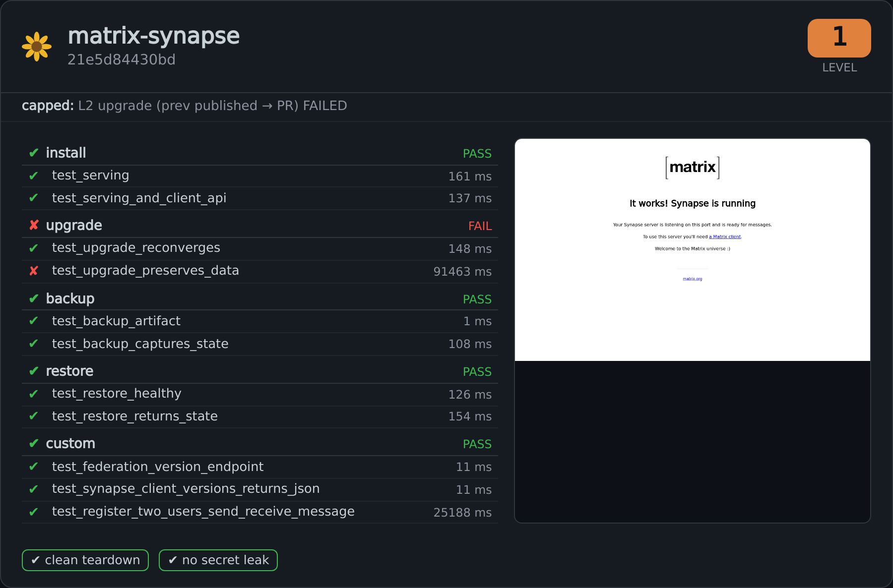Click the orange level 1 badge
Screen dimensions: 893x588
click(x=839, y=38)
